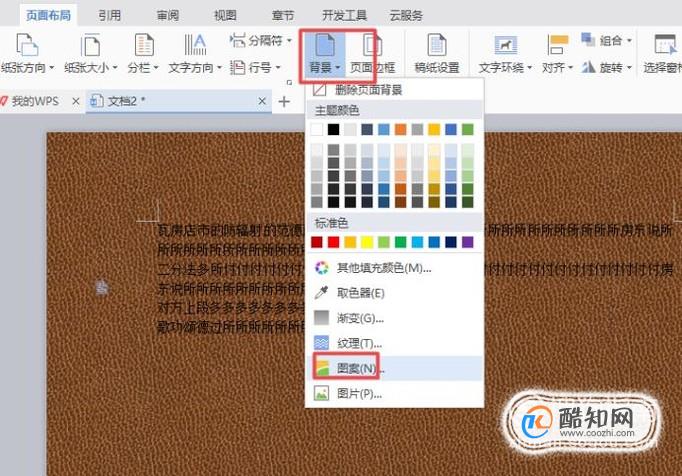Viewport: 682px width, 476px height.
Task: Pick the orange theme color swatch
Action: coord(401,129)
